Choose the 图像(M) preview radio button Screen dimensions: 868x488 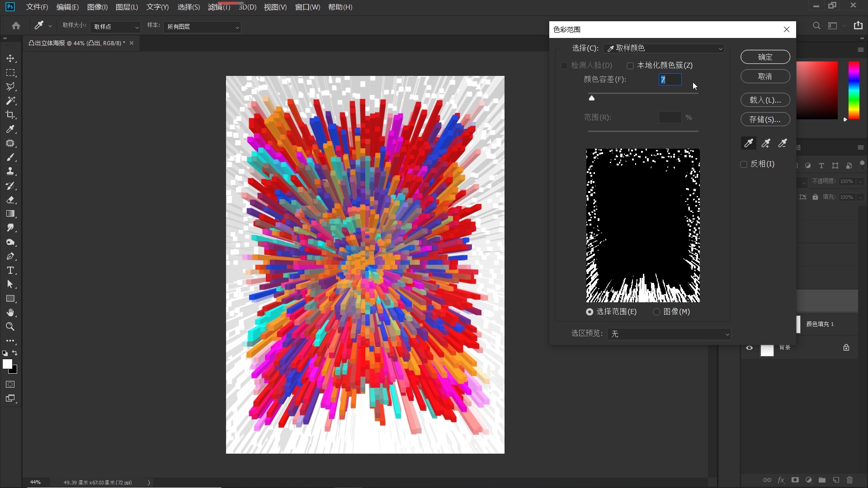tap(656, 312)
